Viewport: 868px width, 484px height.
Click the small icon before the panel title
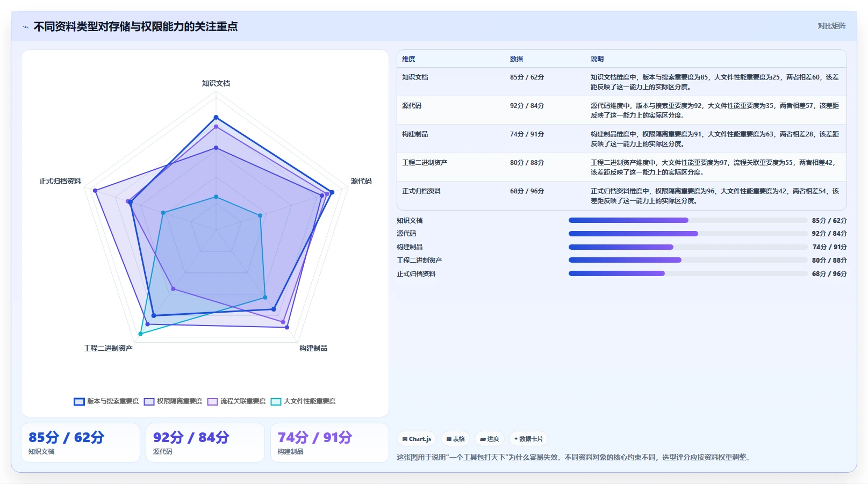click(x=25, y=27)
